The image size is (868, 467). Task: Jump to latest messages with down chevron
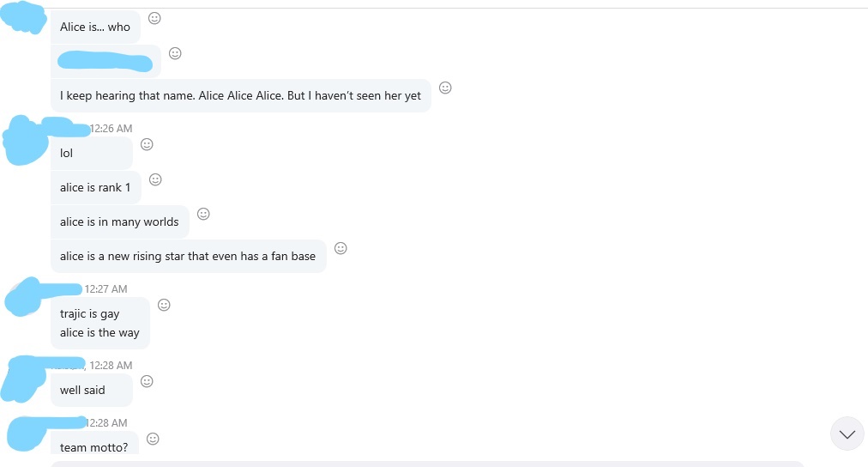point(847,434)
